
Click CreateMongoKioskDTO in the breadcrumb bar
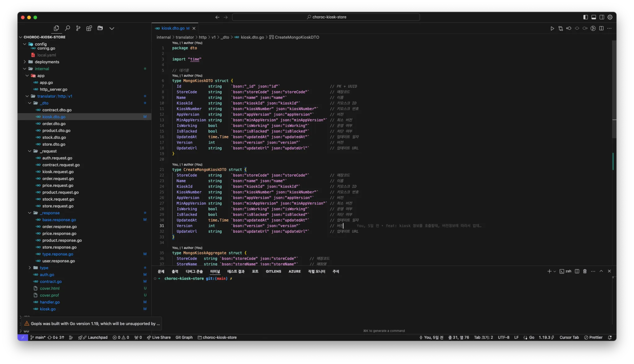tap(297, 37)
